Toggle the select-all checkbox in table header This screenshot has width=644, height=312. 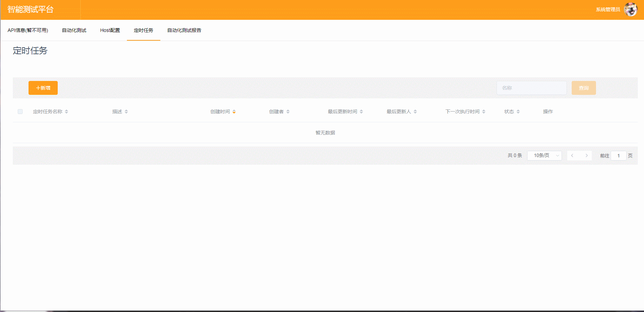click(x=20, y=112)
